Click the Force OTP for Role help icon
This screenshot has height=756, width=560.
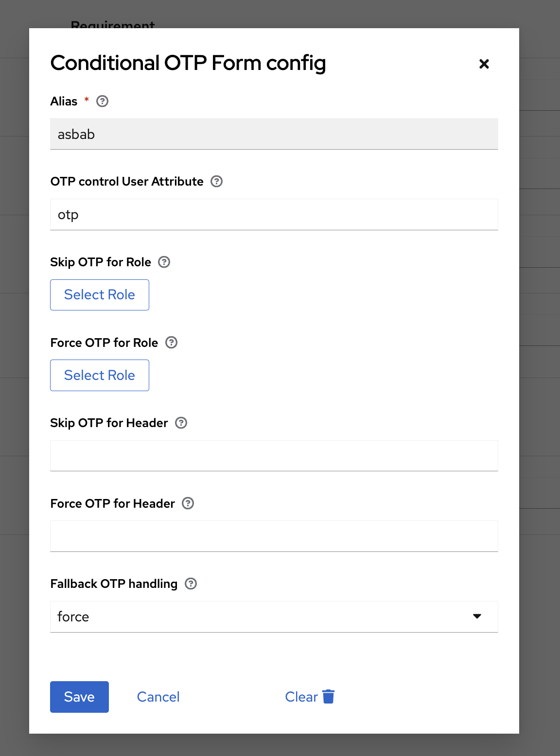pyautogui.click(x=171, y=343)
